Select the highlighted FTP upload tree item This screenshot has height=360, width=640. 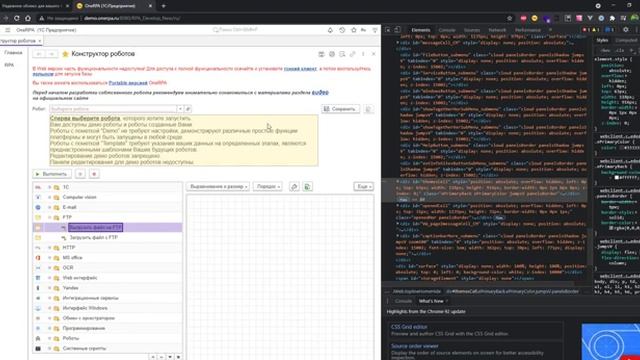[96, 227]
